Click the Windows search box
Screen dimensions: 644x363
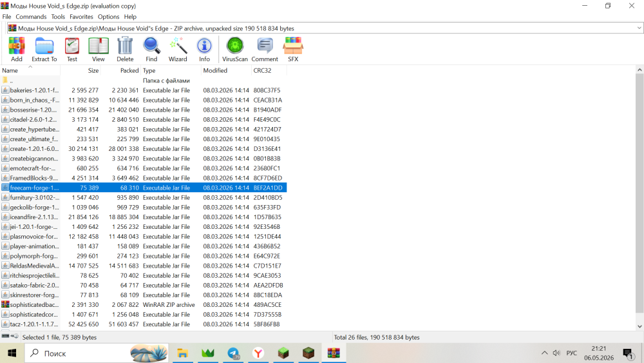coord(97,353)
